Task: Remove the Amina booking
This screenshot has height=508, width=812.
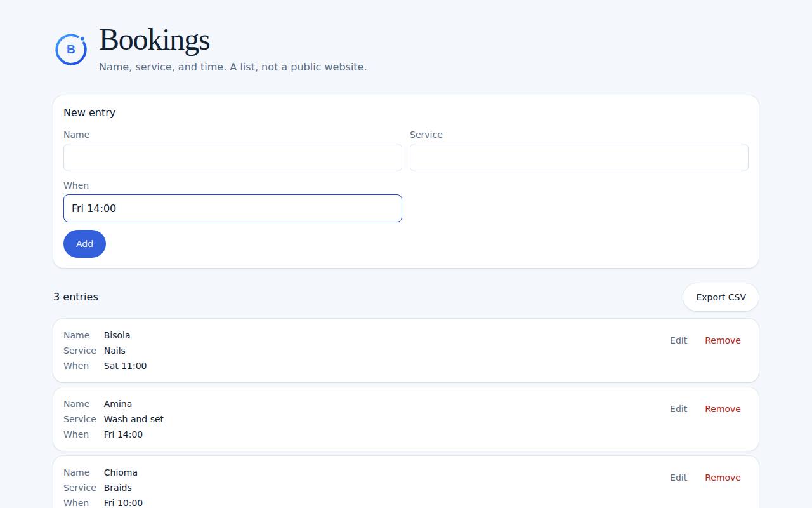Action: click(x=723, y=409)
